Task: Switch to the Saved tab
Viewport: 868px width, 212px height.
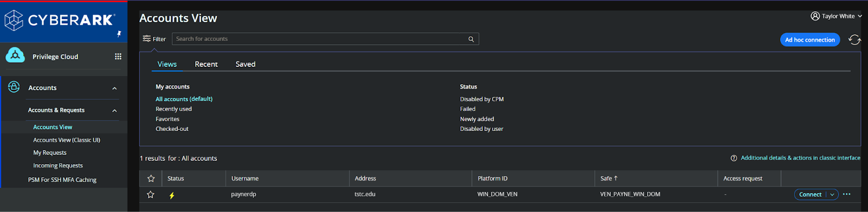Action: 245,64
